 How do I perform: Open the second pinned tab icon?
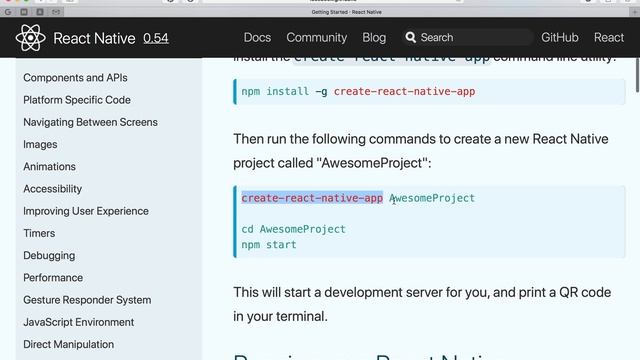[24, 12]
